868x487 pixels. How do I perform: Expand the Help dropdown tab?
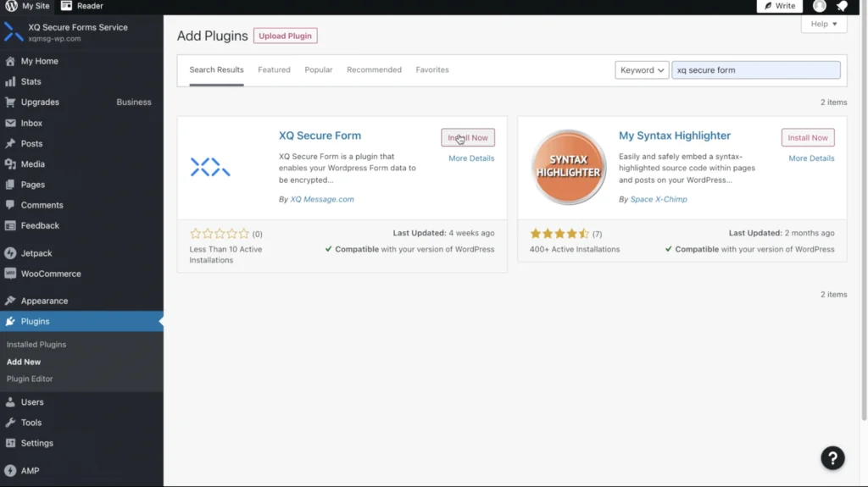[824, 24]
